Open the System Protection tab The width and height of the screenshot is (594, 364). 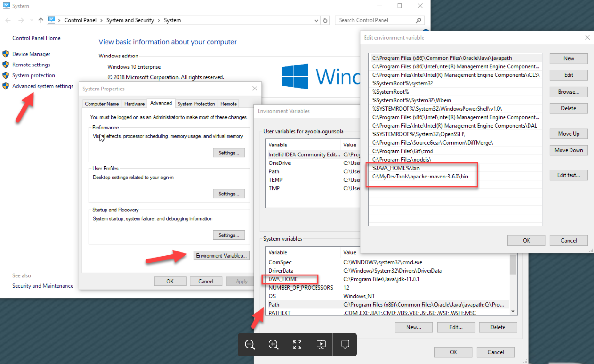point(196,104)
